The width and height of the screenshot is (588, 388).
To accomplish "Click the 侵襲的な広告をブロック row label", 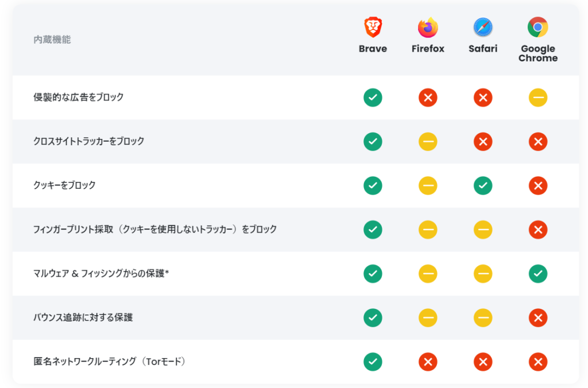I will [79, 97].
